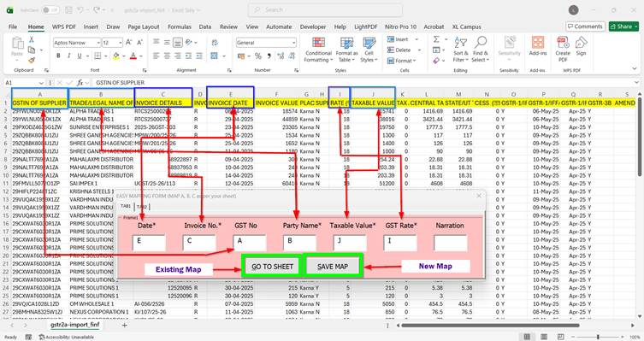The image size is (644, 341).
Task: Click the Fill Color bucket icon
Action: [x=116, y=56]
